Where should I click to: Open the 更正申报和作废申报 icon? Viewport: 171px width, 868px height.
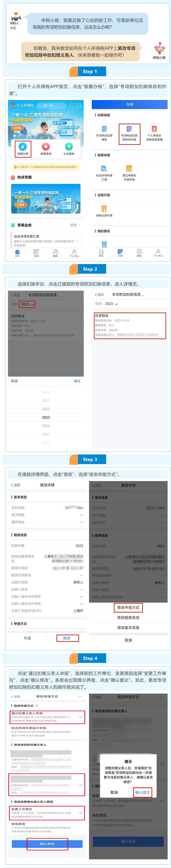coord(129,168)
